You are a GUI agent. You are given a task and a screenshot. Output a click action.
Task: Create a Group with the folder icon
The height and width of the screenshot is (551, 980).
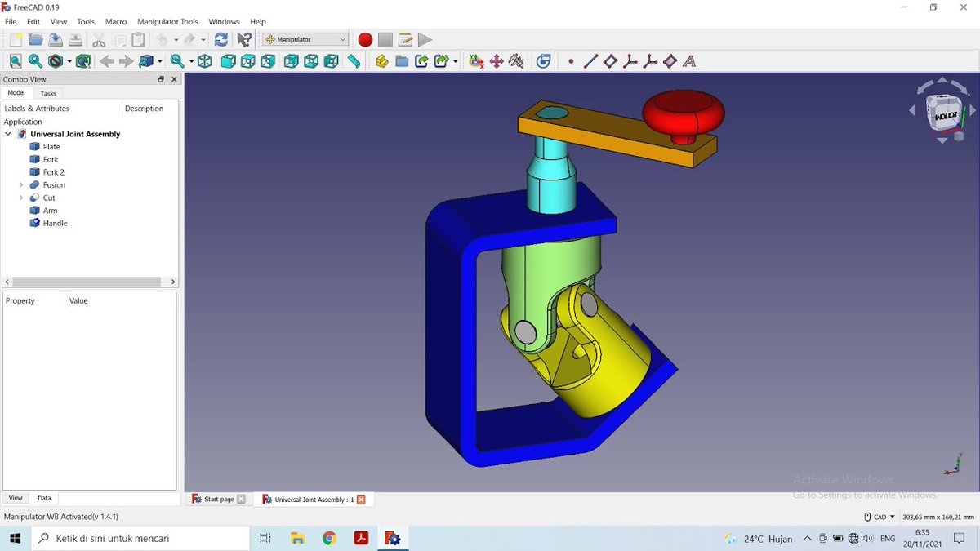[x=402, y=61]
